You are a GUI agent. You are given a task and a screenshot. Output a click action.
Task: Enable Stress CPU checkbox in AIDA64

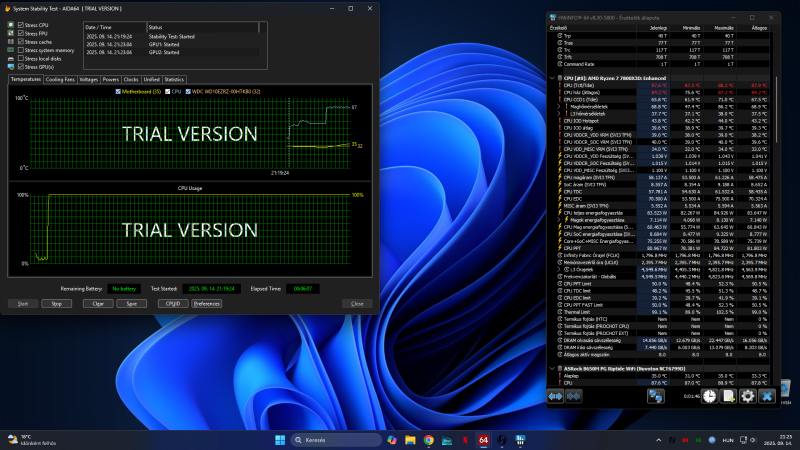[21, 24]
